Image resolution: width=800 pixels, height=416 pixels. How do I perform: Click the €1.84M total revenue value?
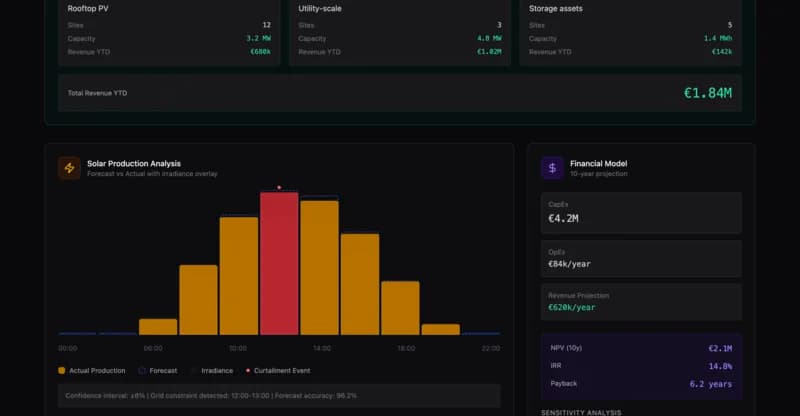point(707,93)
